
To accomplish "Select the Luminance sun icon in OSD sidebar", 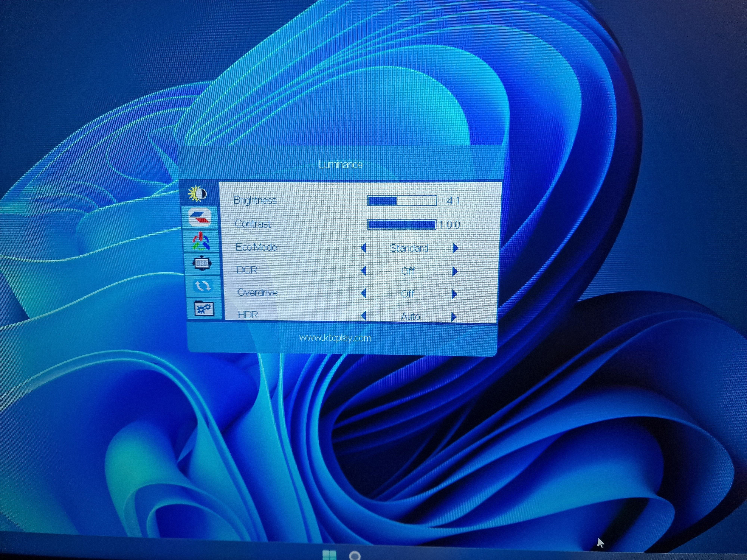I will coord(198,194).
